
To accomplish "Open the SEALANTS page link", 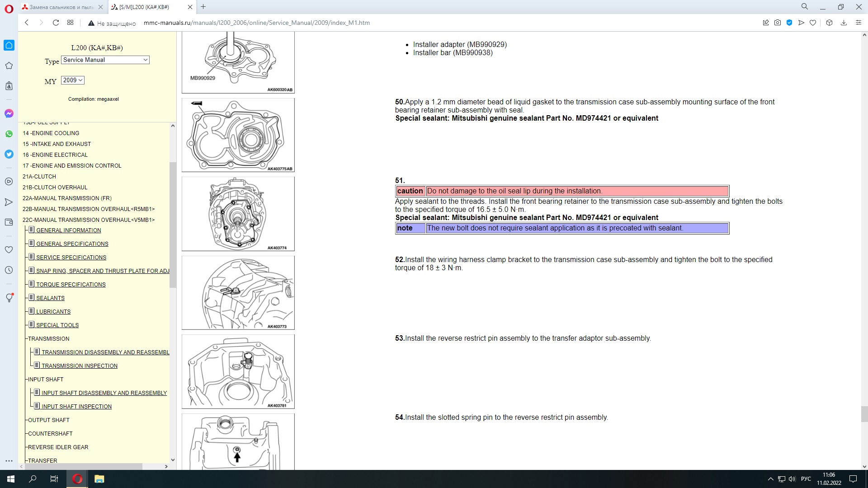I will click(x=50, y=298).
